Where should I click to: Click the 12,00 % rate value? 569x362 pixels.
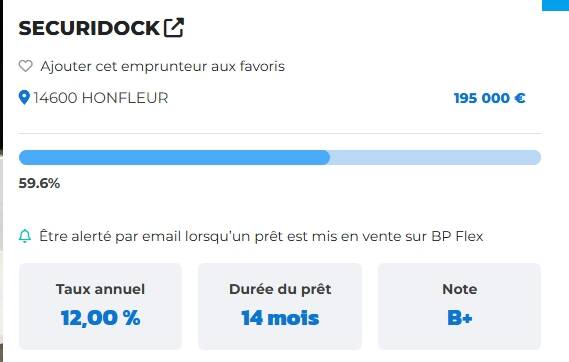pyautogui.click(x=101, y=318)
